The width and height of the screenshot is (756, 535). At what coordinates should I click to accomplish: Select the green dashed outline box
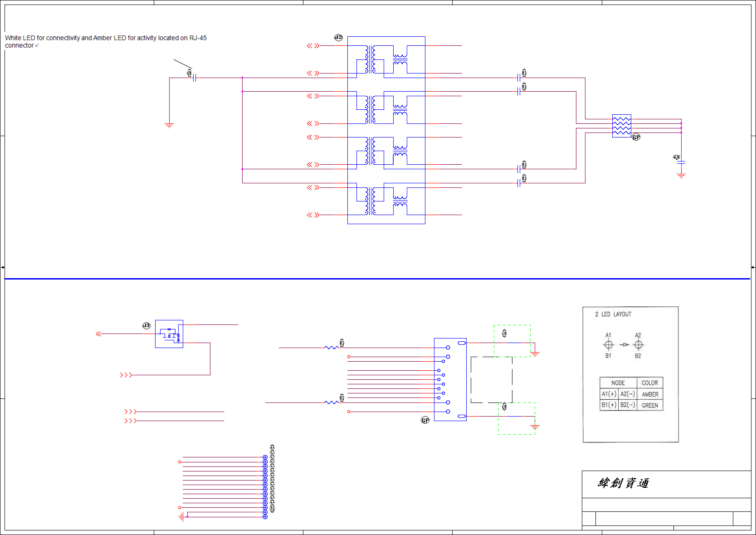(512, 341)
